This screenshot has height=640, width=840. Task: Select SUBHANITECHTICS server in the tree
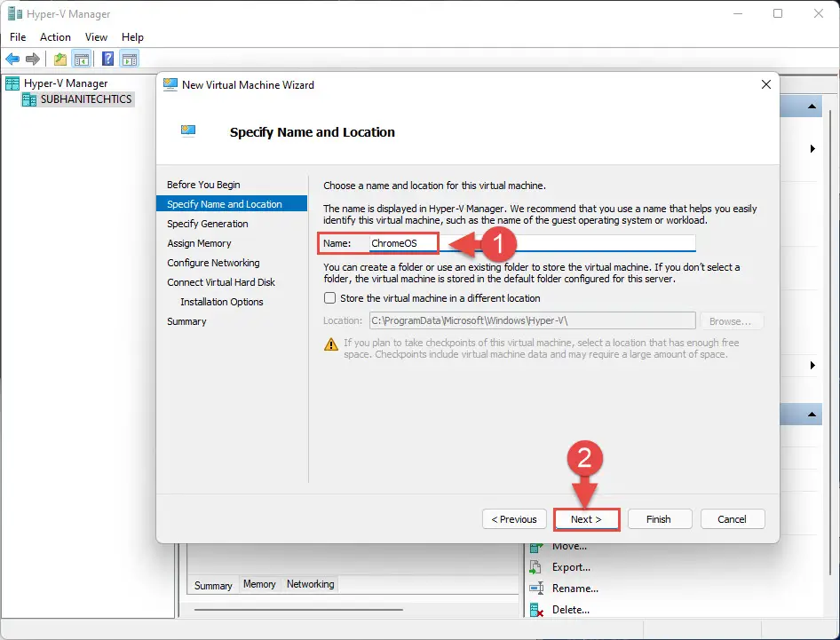[x=86, y=99]
